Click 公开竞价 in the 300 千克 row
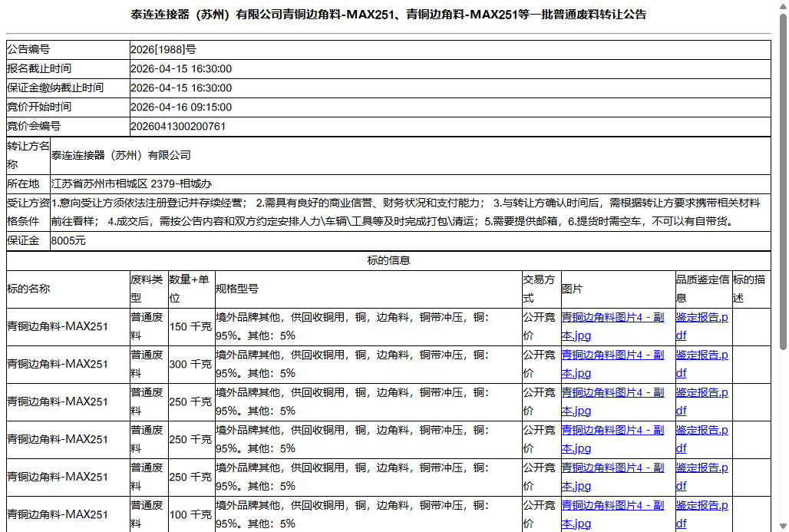789x532 pixels. click(x=539, y=364)
